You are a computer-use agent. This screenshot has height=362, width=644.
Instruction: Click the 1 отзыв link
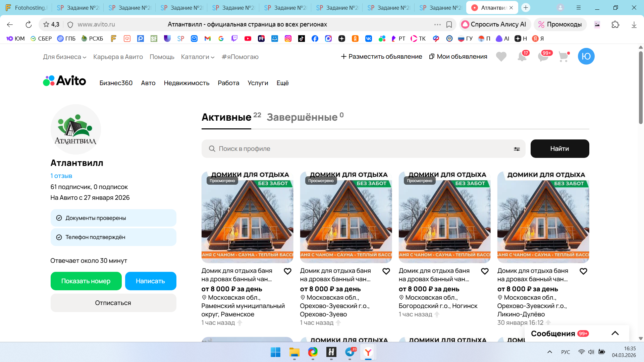pyautogui.click(x=61, y=176)
